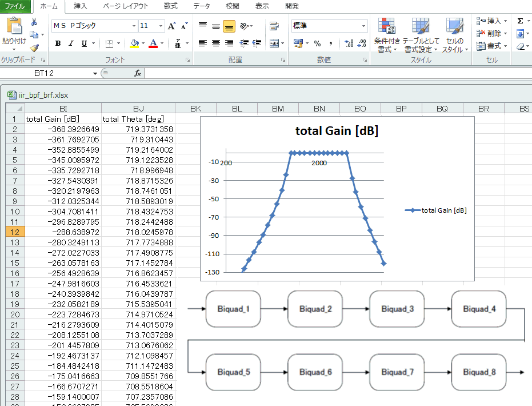Toggle Italic formatting
This screenshot has width=532, height=406.
(x=71, y=43)
